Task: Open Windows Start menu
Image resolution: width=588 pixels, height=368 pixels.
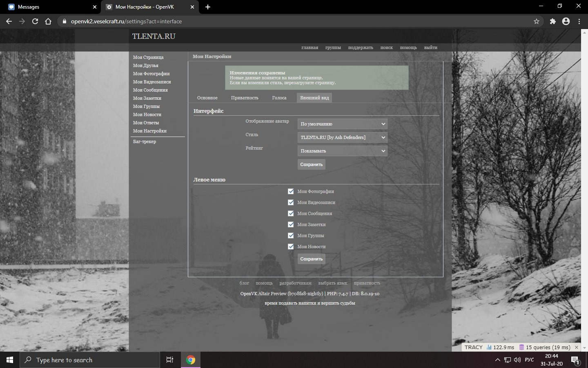Action: coord(10,360)
